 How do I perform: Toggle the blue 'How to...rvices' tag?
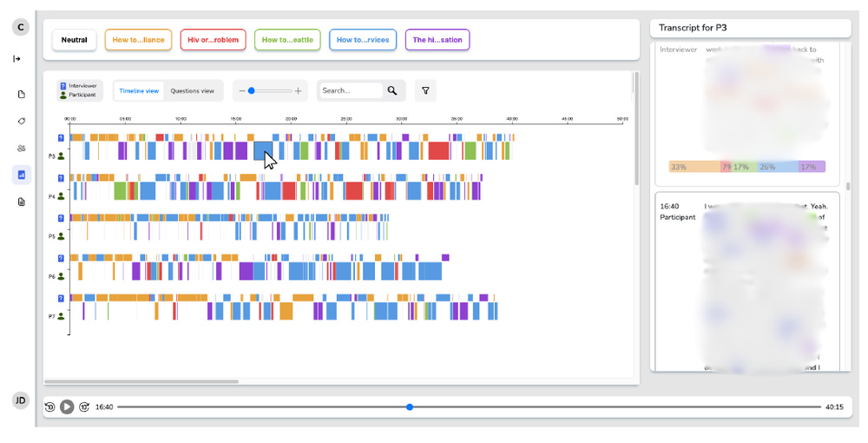pyautogui.click(x=363, y=40)
